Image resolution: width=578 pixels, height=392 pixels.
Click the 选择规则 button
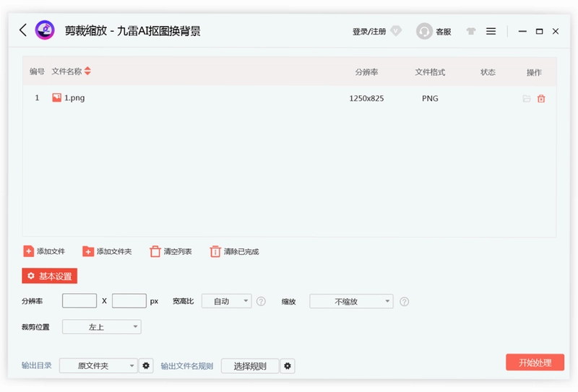(250, 366)
